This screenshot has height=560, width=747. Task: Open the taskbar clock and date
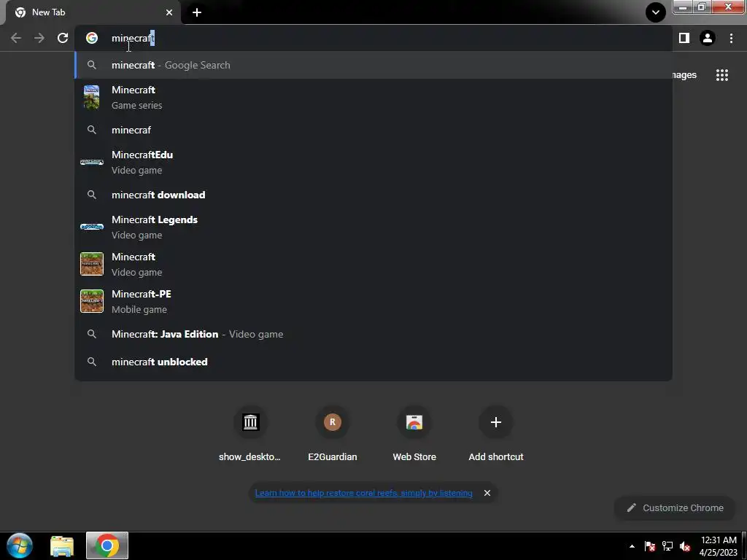719,546
